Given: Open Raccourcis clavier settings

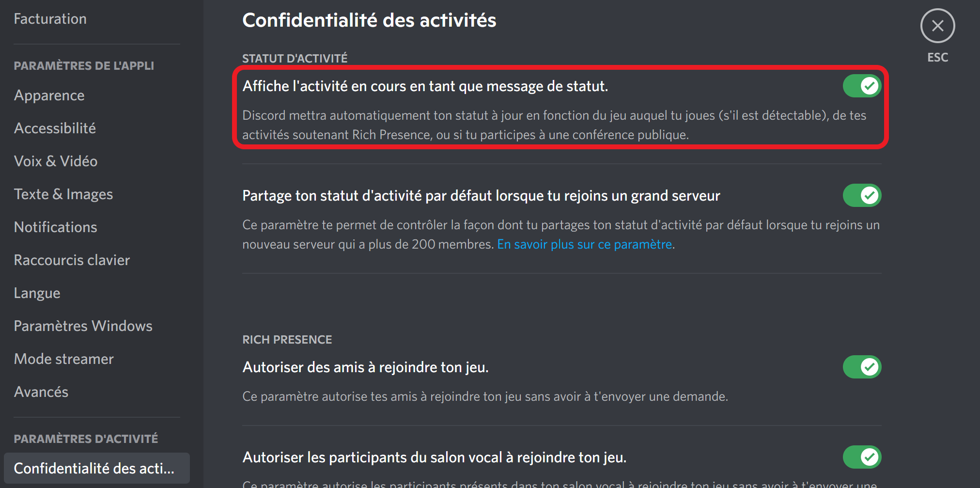Looking at the screenshot, I should click(72, 260).
